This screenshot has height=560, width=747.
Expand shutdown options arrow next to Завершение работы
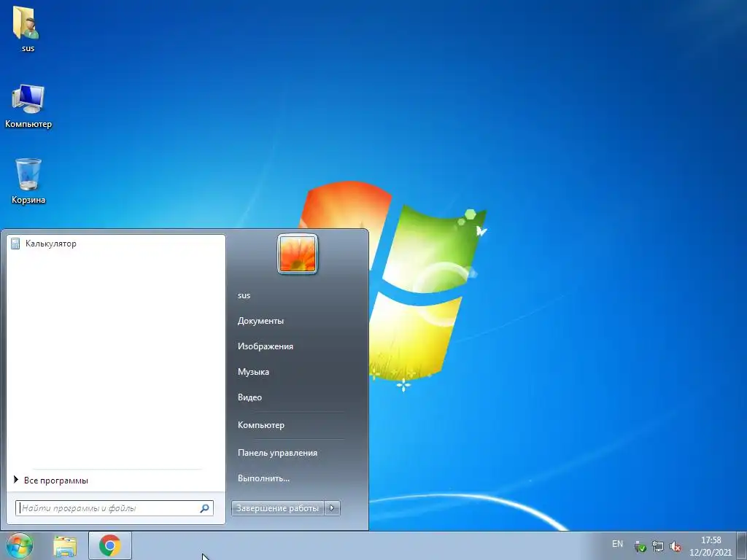(332, 508)
